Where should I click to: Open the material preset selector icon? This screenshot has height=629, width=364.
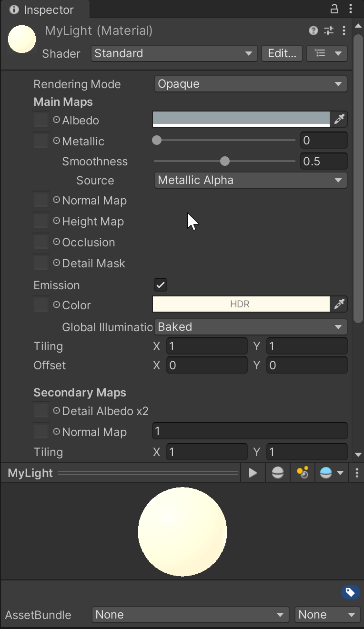coord(329,31)
